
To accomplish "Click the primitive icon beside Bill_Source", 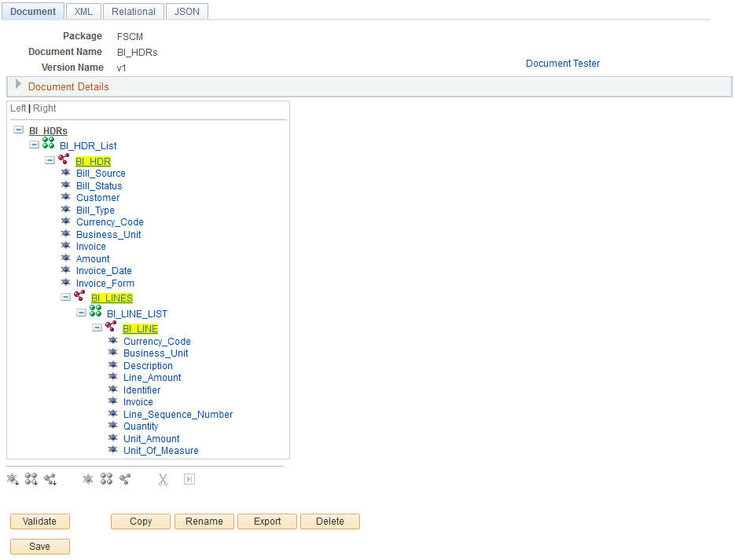I will point(66,173).
